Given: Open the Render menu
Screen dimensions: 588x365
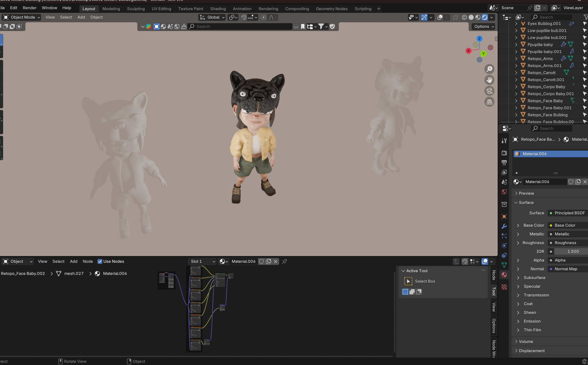Looking at the screenshot, I should [30, 8].
